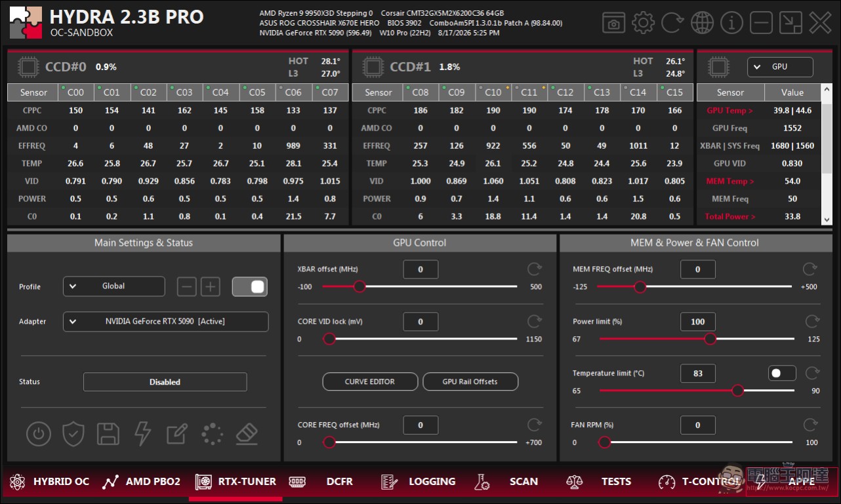
Task: Switch to the DCFR tab
Action: click(321, 482)
